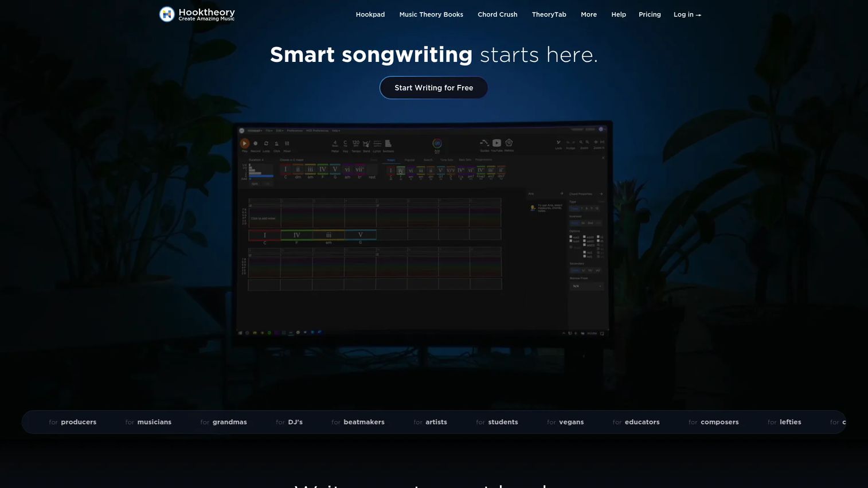Screen dimensions: 868x488
Task: Open the Bass From N/A dropdown
Action: 587,286
